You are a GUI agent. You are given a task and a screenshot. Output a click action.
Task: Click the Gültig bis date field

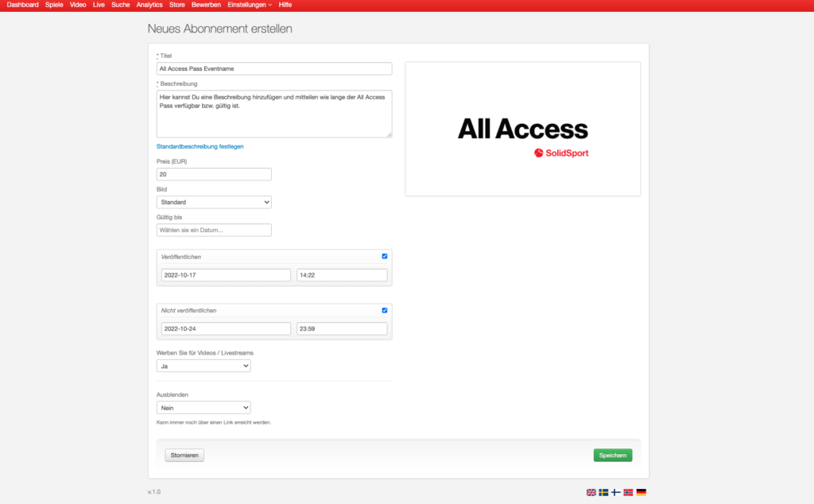click(x=214, y=230)
